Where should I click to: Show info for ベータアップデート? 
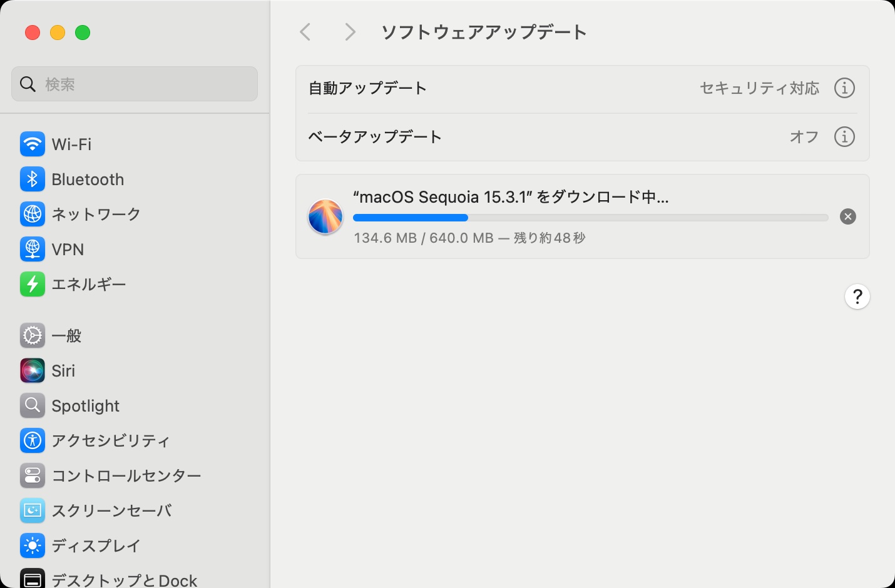point(844,136)
